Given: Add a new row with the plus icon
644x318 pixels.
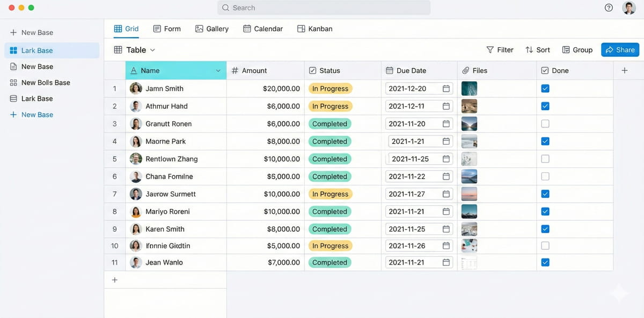Looking at the screenshot, I should (x=114, y=280).
